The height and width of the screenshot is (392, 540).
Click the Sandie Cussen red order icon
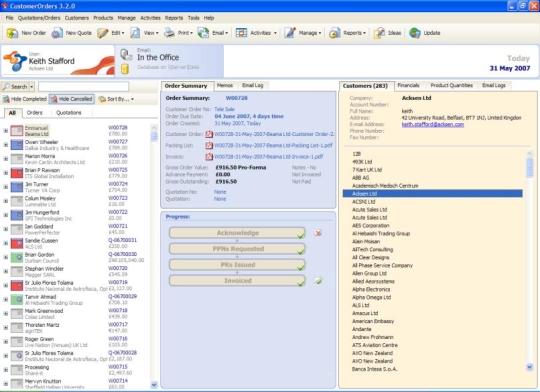point(17,243)
